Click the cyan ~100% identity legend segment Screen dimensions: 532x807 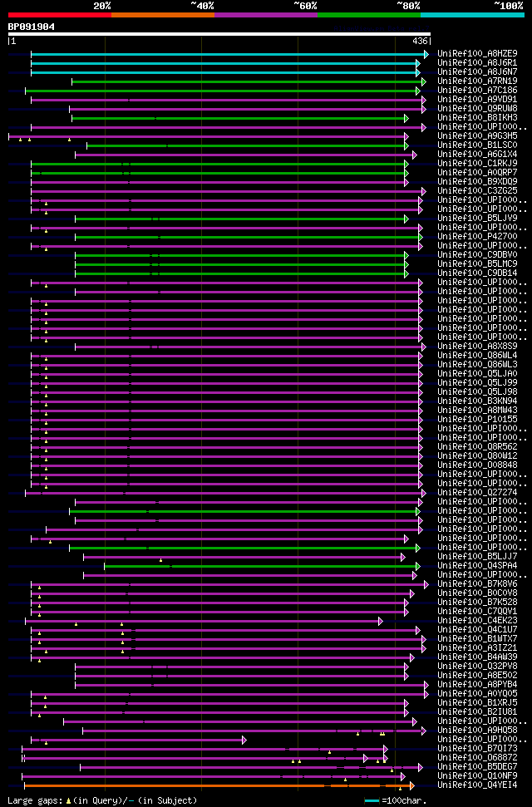point(472,15)
